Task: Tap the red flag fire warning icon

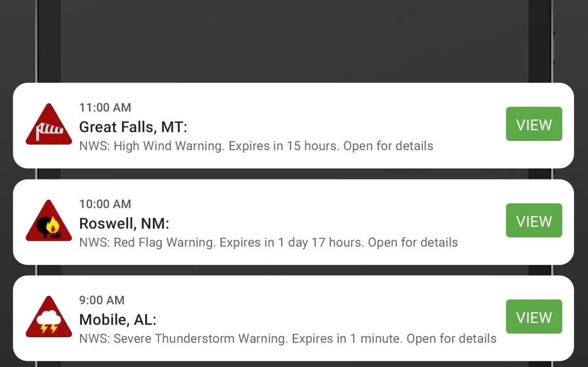Action: point(49,220)
